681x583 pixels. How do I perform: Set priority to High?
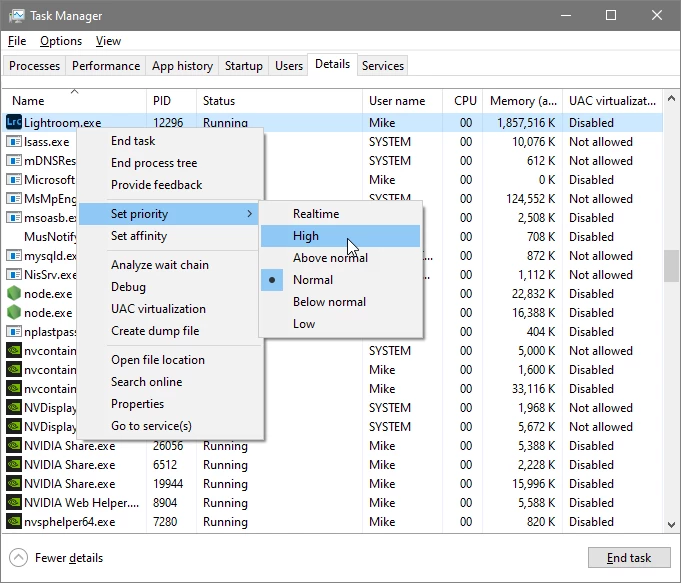[340, 236]
